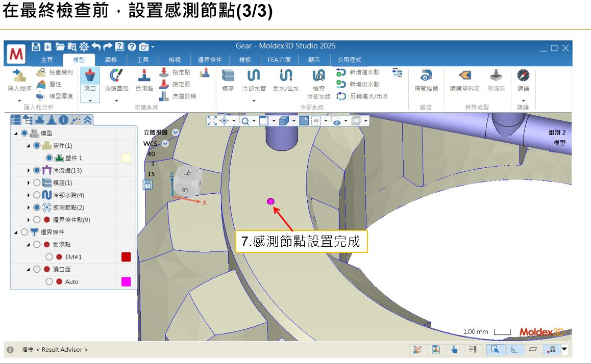Click the 預覽接頭 preview icon
Screen dimensions: 591x364
(426, 76)
